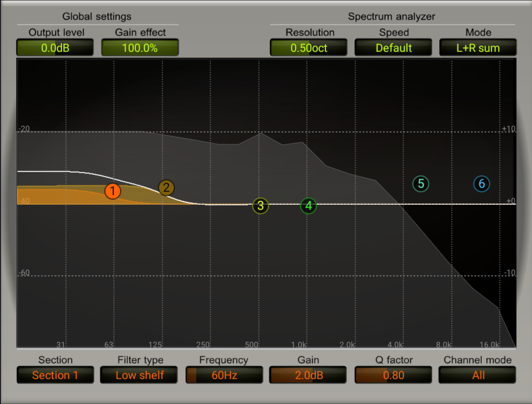
Task: Select EQ band node 2
Action: click(166, 187)
